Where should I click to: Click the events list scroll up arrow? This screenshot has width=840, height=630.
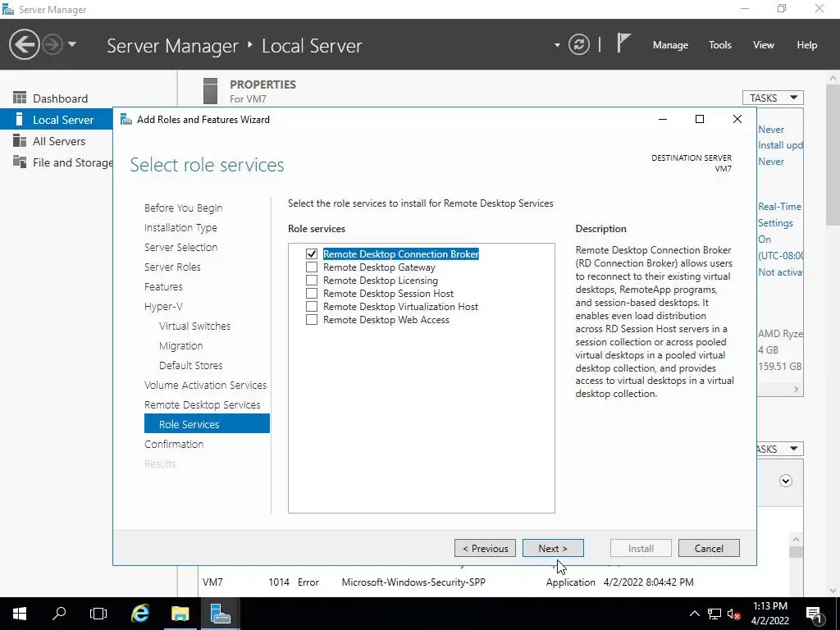tap(796, 540)
